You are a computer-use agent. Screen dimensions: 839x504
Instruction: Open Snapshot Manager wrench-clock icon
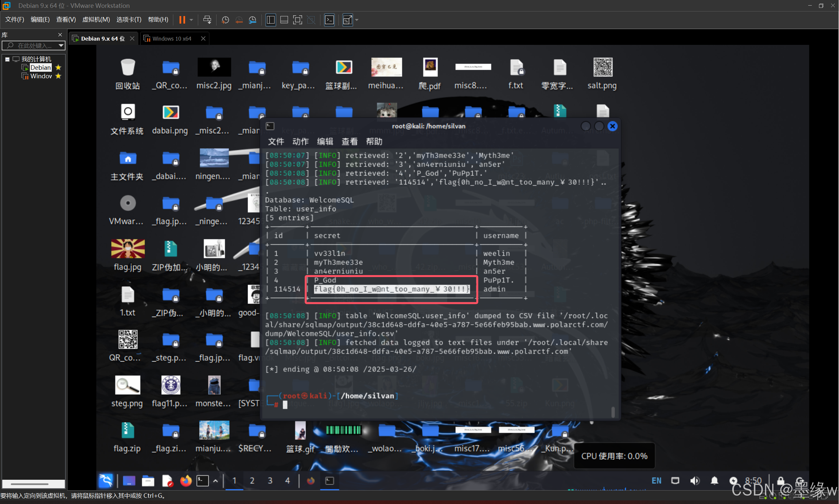point(252,20)
